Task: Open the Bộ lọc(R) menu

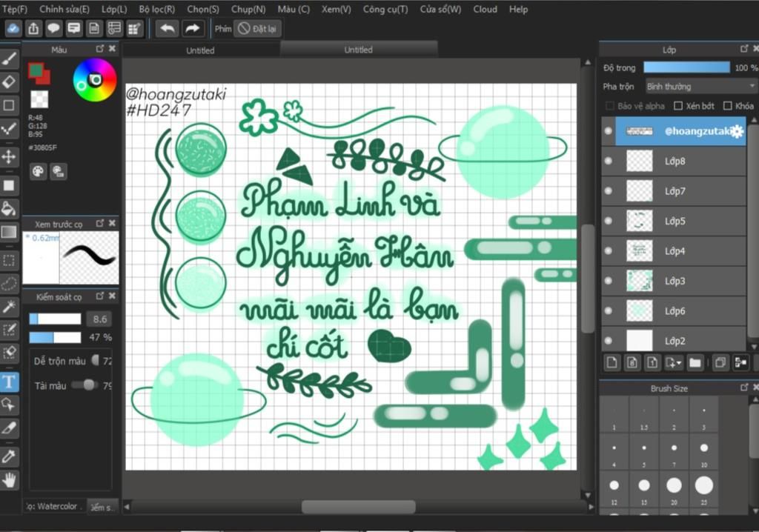Action: click(x=157, y=9)
